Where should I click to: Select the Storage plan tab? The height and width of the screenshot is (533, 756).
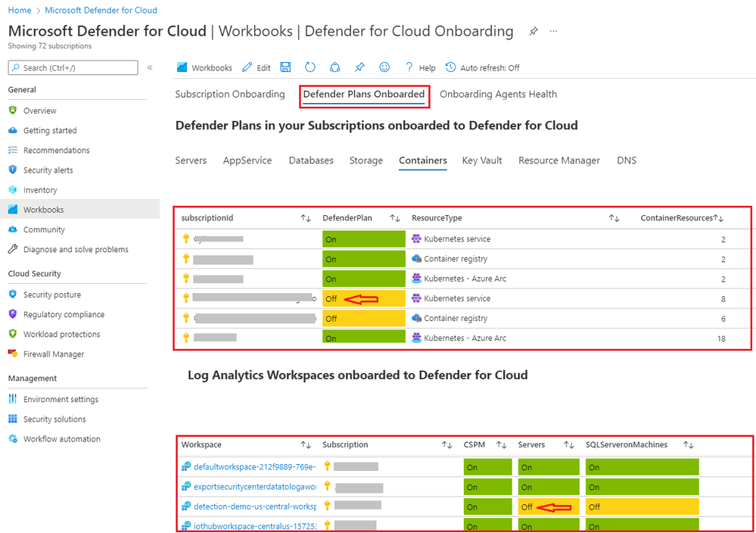366,161
